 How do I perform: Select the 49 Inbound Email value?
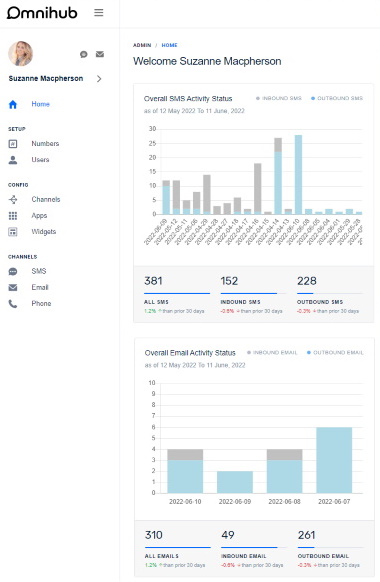pyautogui.click(x=228, y=535)
